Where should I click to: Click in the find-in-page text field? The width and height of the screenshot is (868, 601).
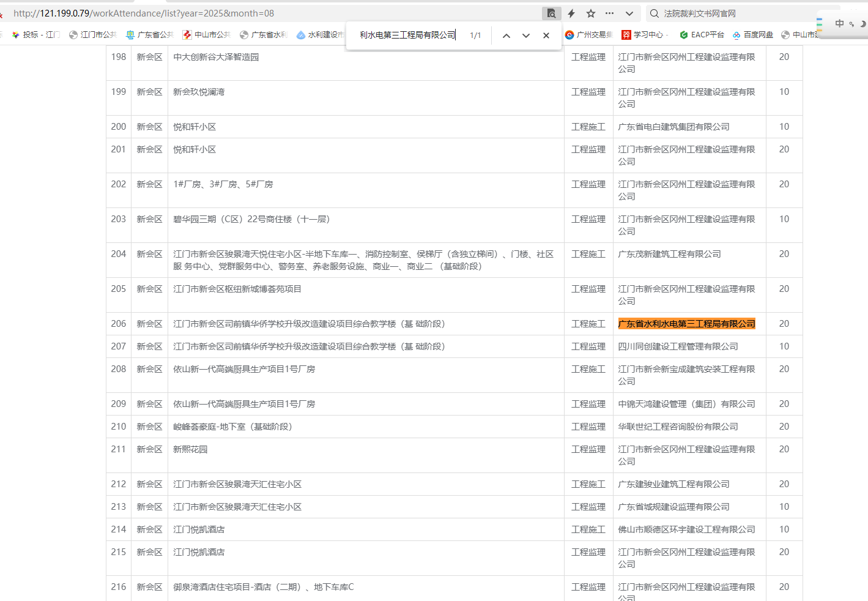pos(407,35)
